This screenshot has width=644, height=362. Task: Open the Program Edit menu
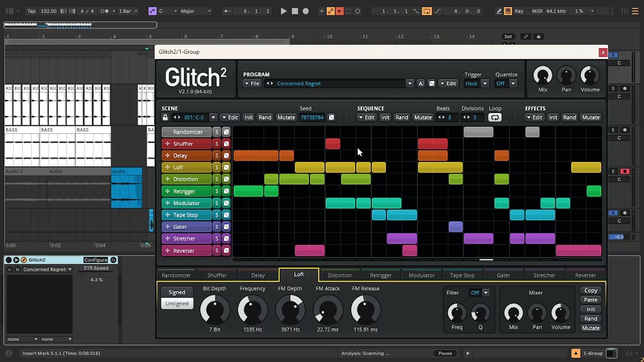pyautogui.click(x=448, y=83)
